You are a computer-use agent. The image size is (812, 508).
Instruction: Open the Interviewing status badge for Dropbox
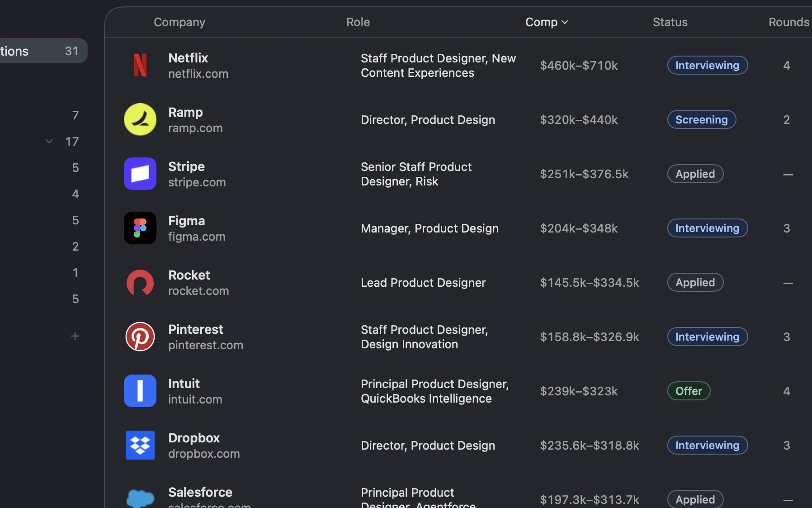tap(708, 445)
